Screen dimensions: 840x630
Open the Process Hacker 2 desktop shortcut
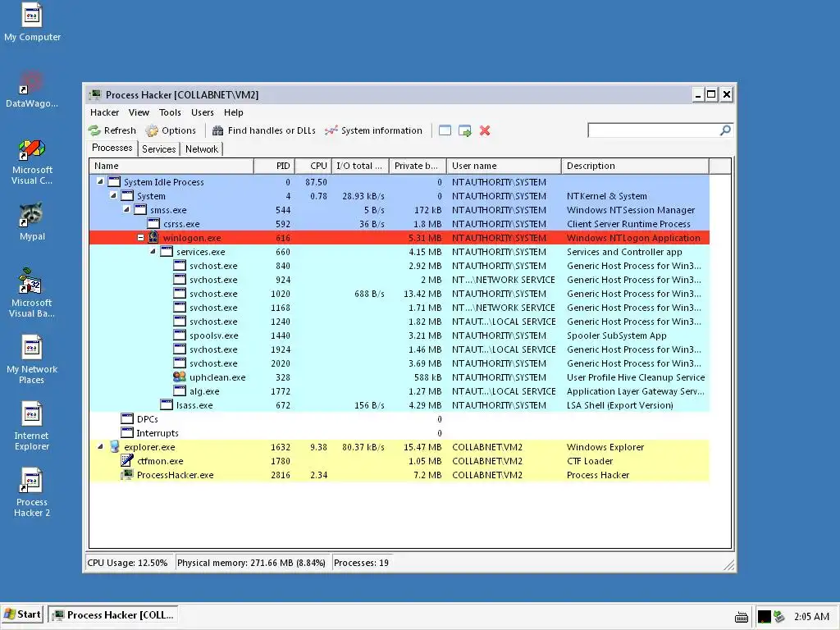pyautogui.click(x=32, y=493)
